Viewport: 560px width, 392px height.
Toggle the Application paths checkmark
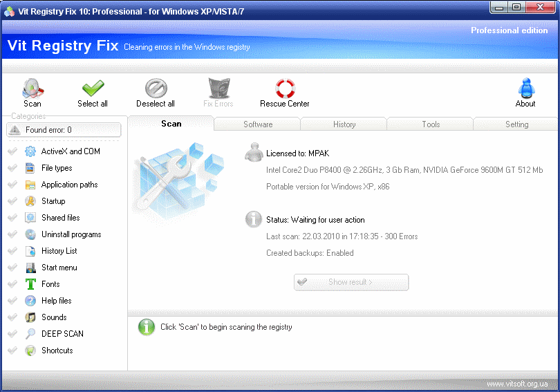pos(12,185)
